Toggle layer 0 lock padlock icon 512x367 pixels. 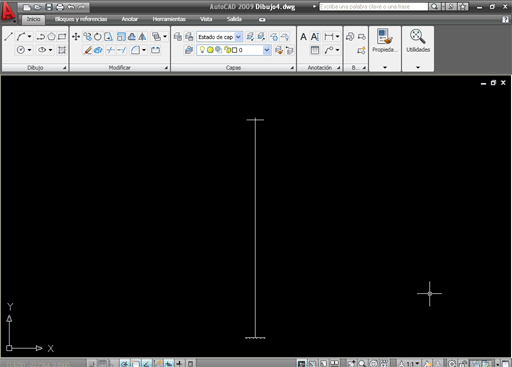pyautogui.click(x=227, y=50)
